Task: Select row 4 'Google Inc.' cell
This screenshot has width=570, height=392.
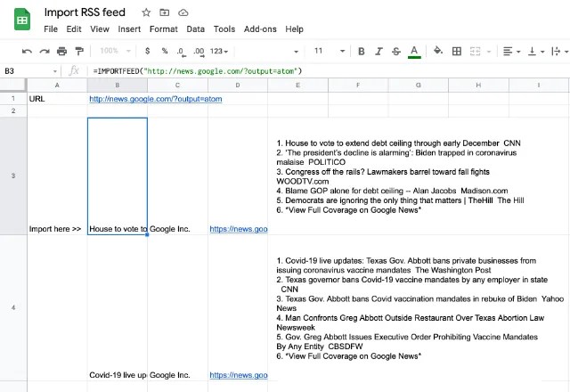Action: click(177, 307)
